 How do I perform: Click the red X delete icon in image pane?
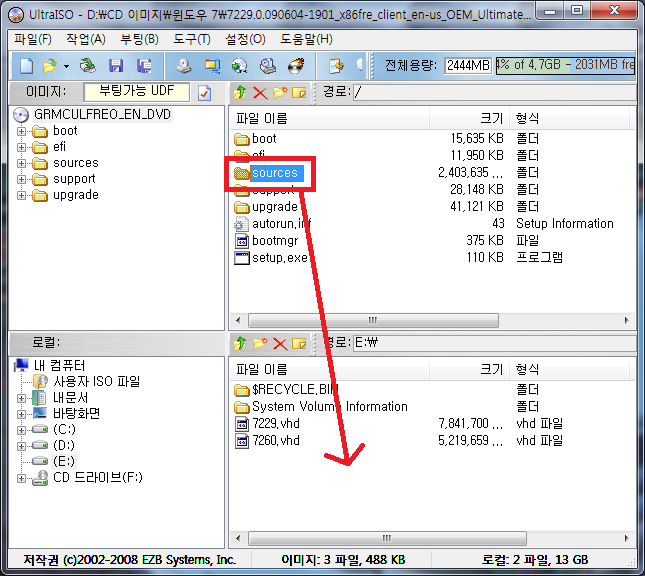tap(260, 93)
